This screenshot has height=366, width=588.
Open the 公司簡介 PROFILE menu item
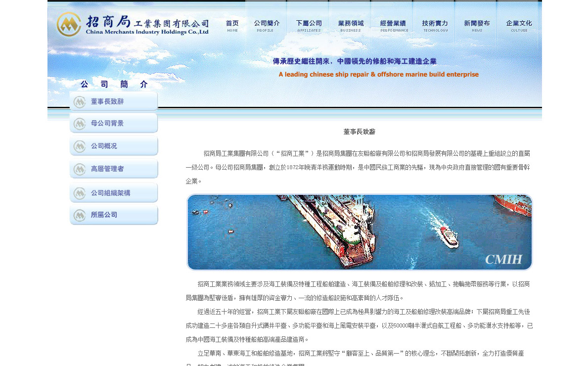(x=267, y=26)
